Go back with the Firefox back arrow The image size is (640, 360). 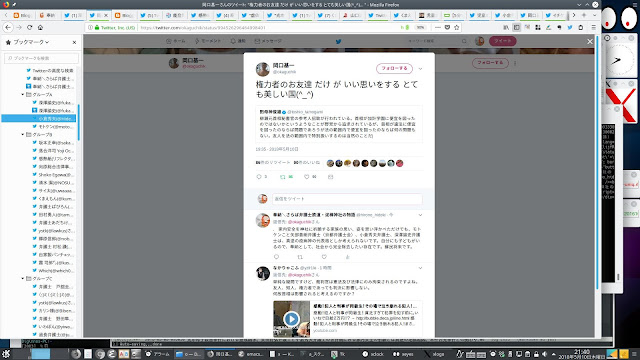tap(8, 27)
